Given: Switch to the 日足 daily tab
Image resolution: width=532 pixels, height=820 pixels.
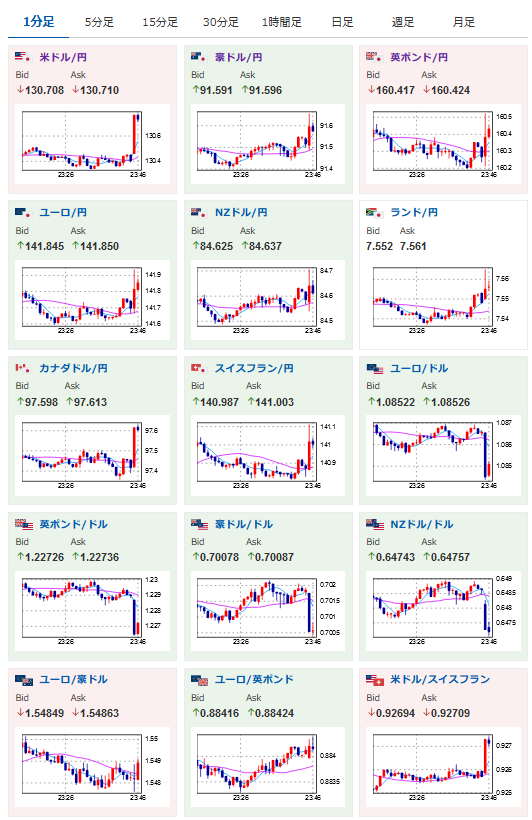Looking at the screenshot, I should (342, 22).
